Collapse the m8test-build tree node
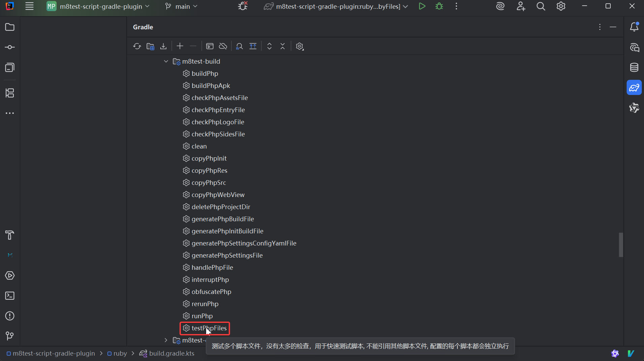This screenshot has height=361, width=644. pyautogui.click(x=166, y=61)
